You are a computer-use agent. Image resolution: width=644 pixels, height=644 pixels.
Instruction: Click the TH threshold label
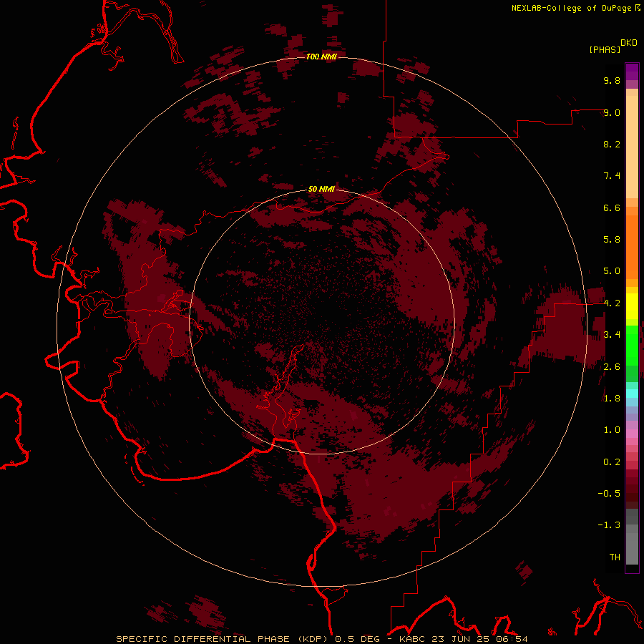click(615, 557)
